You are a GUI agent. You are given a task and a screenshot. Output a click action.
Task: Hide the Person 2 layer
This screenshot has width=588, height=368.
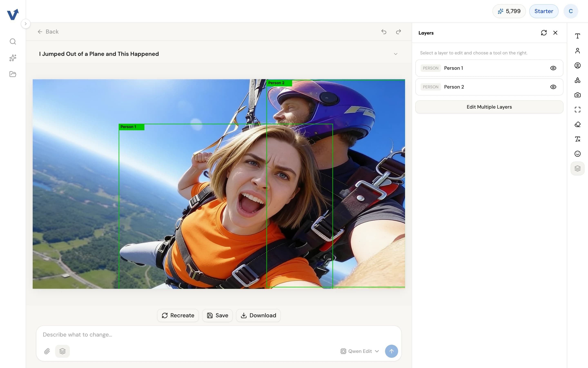coord(553,87)
